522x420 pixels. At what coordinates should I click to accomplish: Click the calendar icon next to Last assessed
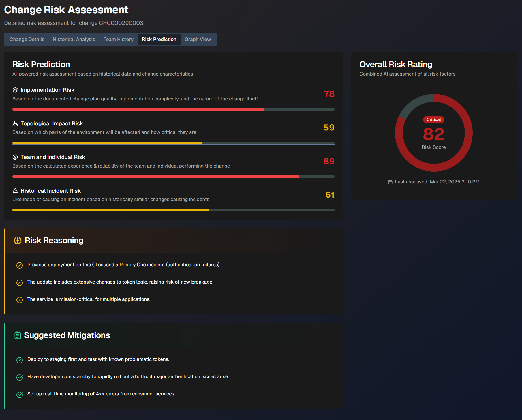(390, 182)
